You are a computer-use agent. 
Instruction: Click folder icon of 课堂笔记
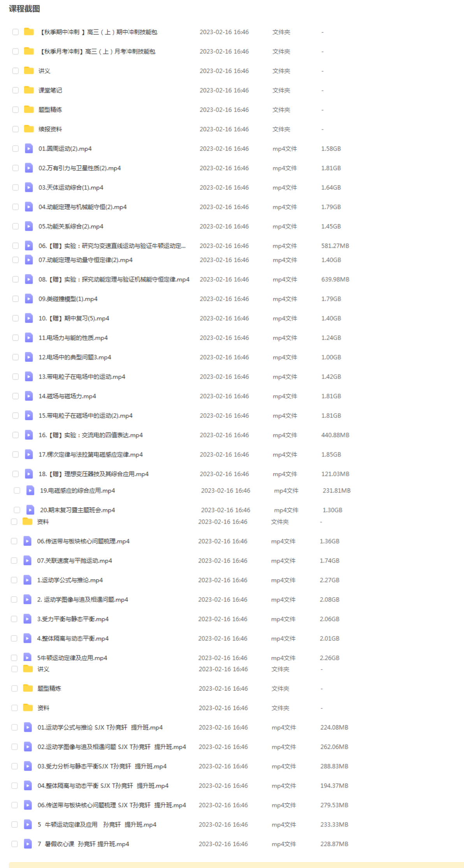point(29,90)
